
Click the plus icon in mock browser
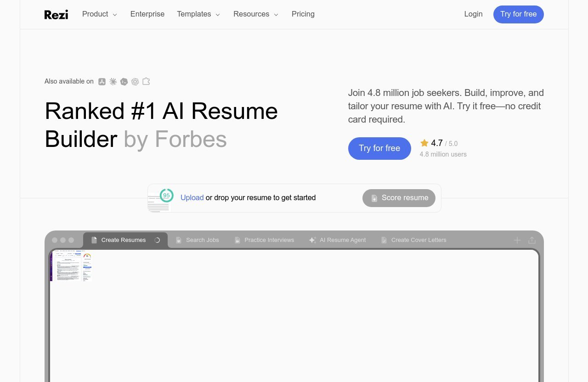[x=517, y=240]
